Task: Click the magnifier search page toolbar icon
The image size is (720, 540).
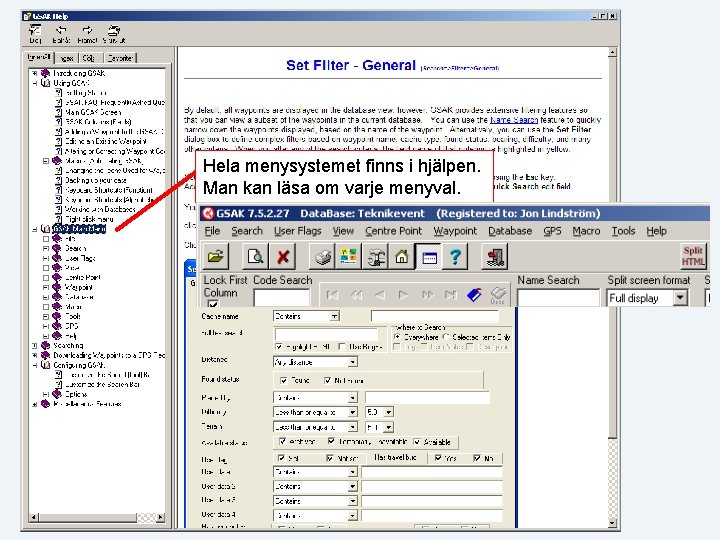Action: click(255, 256)
